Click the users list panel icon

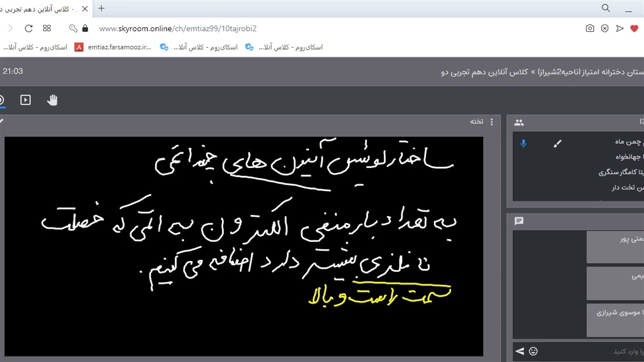[519, 122]
